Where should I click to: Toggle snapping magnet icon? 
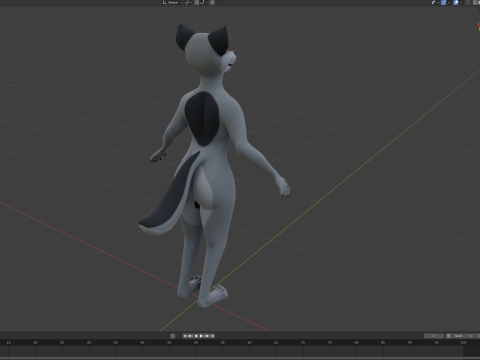coord(197,2)
